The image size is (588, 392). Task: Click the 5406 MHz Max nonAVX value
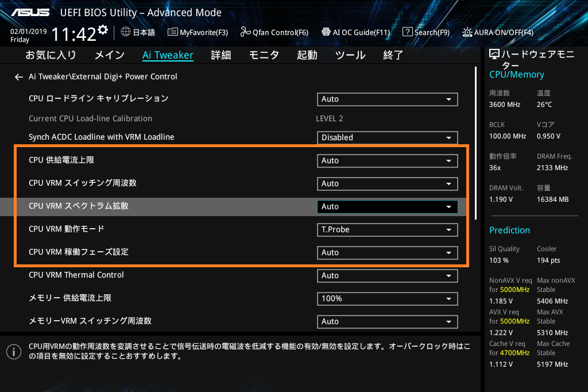[x=552, y=301]
